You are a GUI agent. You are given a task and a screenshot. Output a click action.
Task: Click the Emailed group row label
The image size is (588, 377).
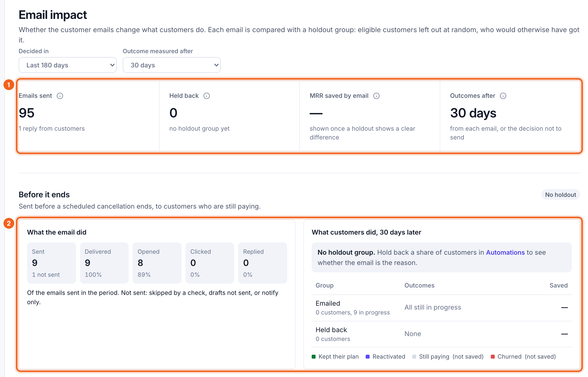click(328, 303)
